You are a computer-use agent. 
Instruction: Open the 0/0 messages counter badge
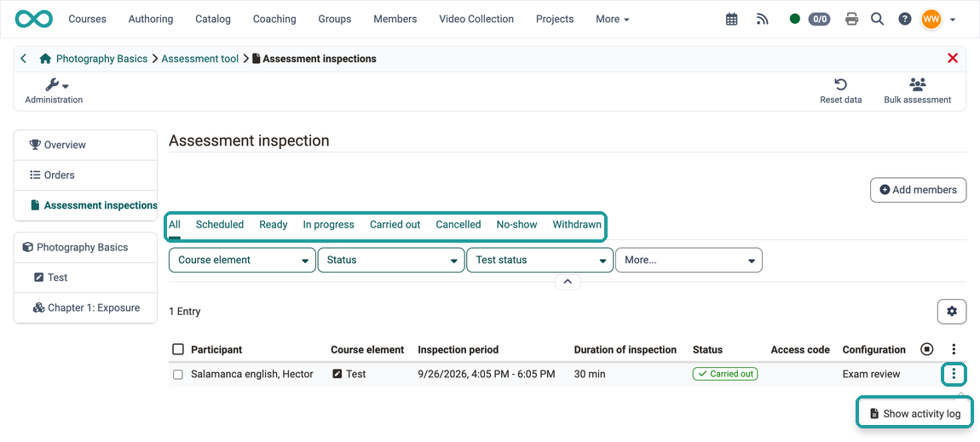coord(819,19)
